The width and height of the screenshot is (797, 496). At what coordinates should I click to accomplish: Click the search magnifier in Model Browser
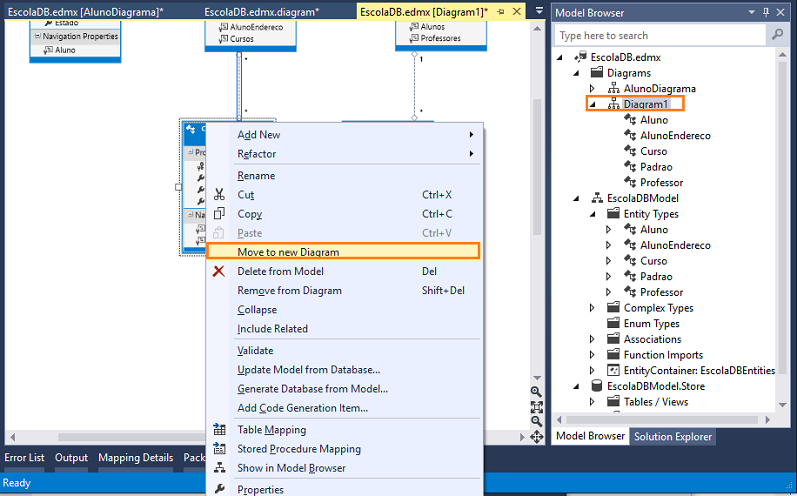click(777, 35)
